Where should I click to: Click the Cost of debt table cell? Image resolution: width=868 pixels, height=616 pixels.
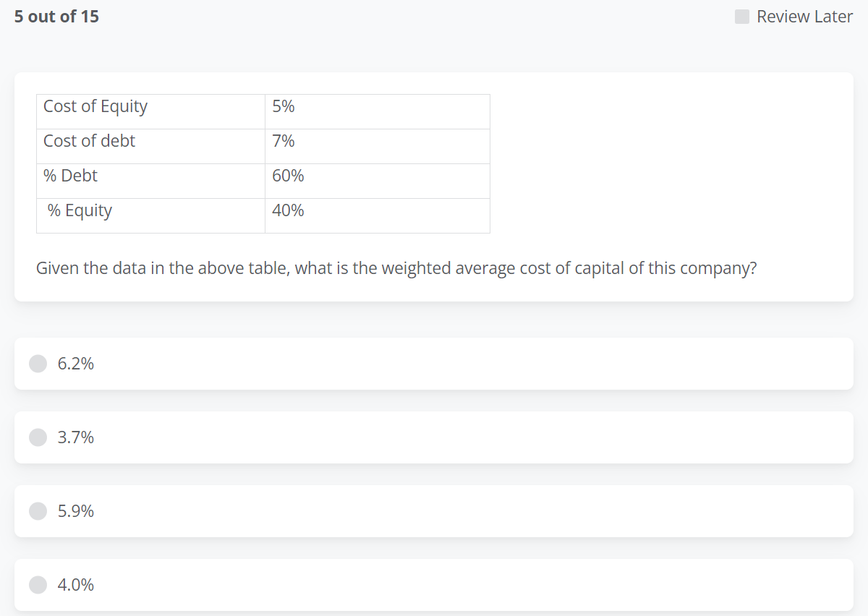[x=89, y=141]
